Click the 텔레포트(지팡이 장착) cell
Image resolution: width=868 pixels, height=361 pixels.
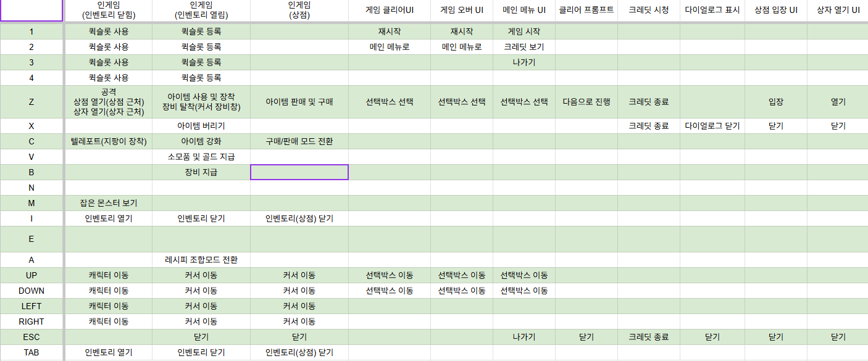[x=109, y=141]
